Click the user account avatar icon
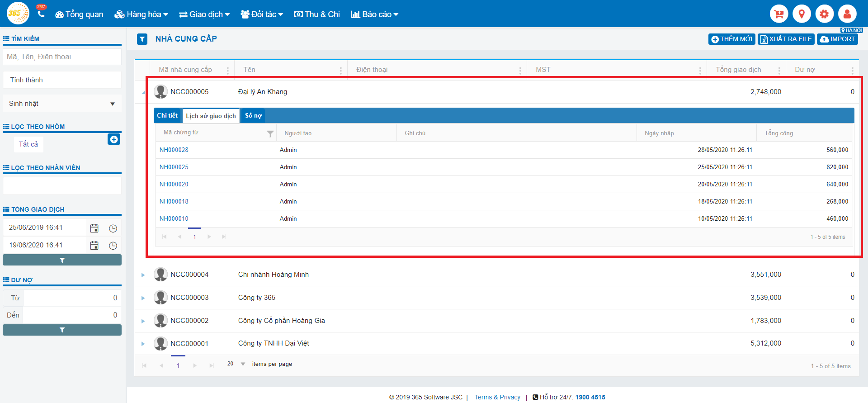868x403 pixels. (847, 14)
